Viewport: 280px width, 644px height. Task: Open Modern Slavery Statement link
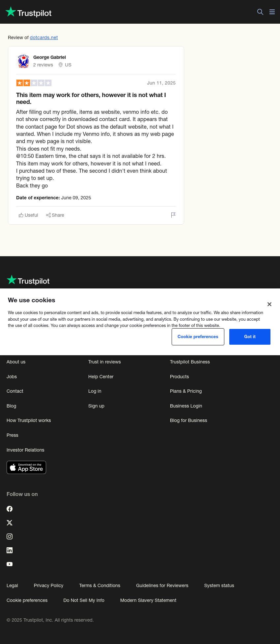pyautogui.click(x=148, y=600)
